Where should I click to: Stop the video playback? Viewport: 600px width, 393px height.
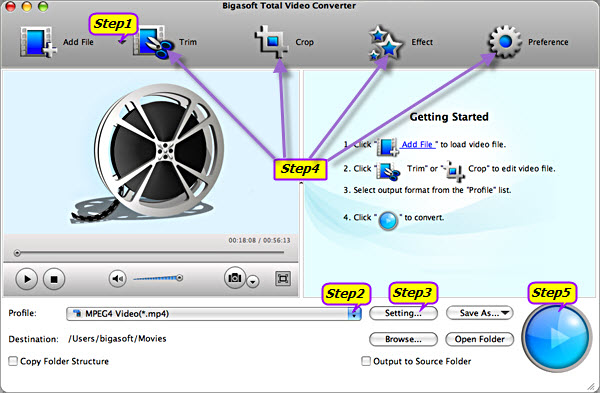click(x=54, y=279)
